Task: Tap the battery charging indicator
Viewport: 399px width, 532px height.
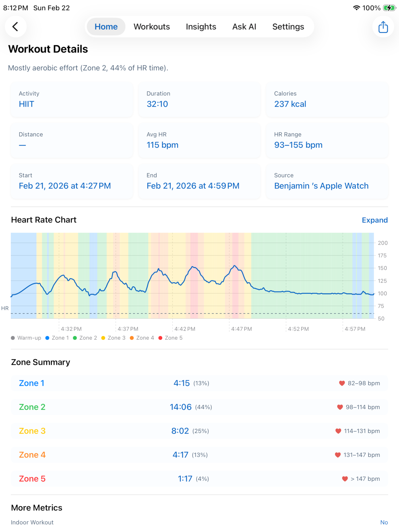Action: coord(389,8)
